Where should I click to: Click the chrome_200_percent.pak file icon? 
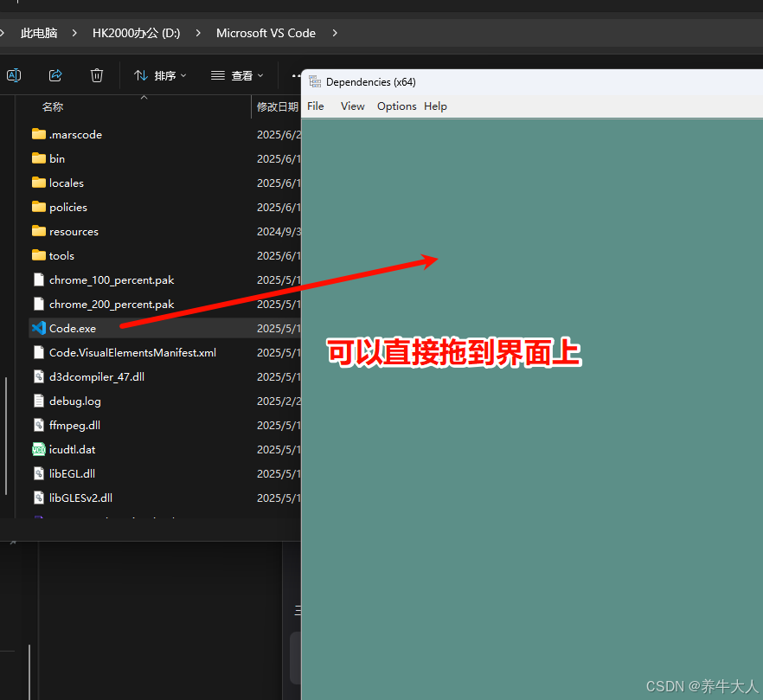[39, 304]
